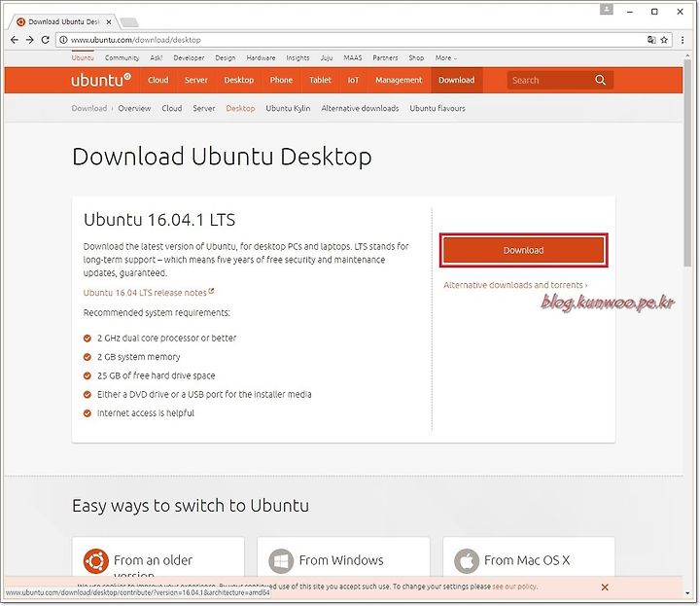Open site info icon in address bar

(x=64, y=40)
